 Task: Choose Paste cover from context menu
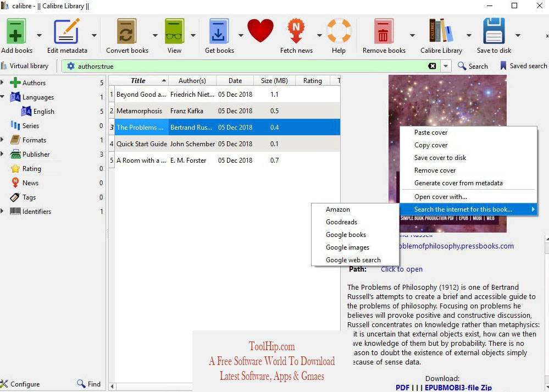(468, 132)
